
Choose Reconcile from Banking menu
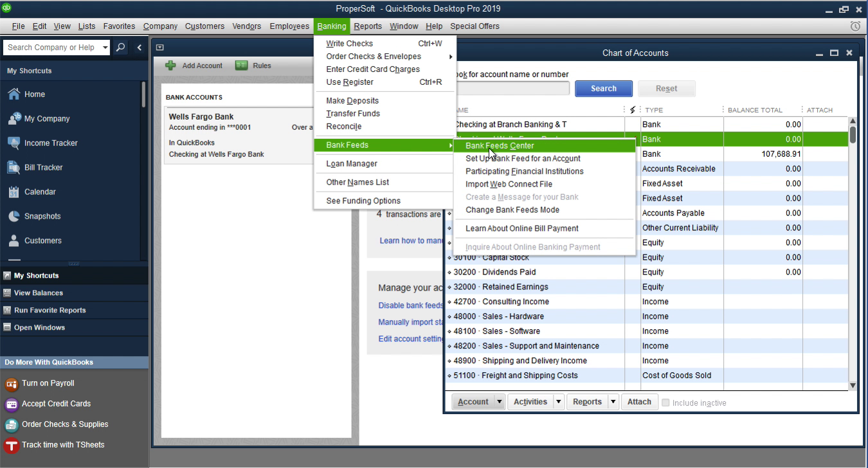344,126
